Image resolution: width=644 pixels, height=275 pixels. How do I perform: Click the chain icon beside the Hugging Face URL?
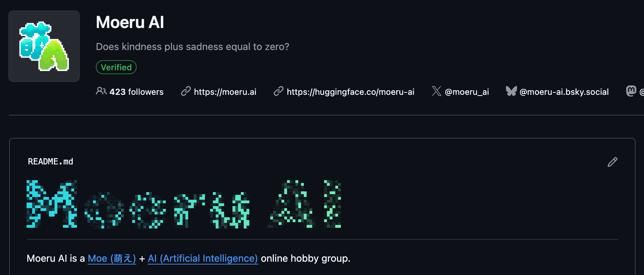tap(278, 91)
